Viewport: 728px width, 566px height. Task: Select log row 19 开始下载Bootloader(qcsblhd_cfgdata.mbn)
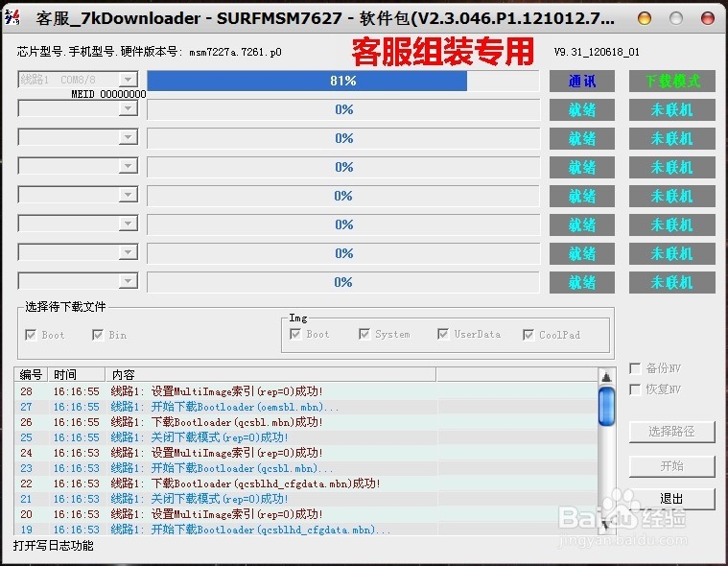coord(306,529)
